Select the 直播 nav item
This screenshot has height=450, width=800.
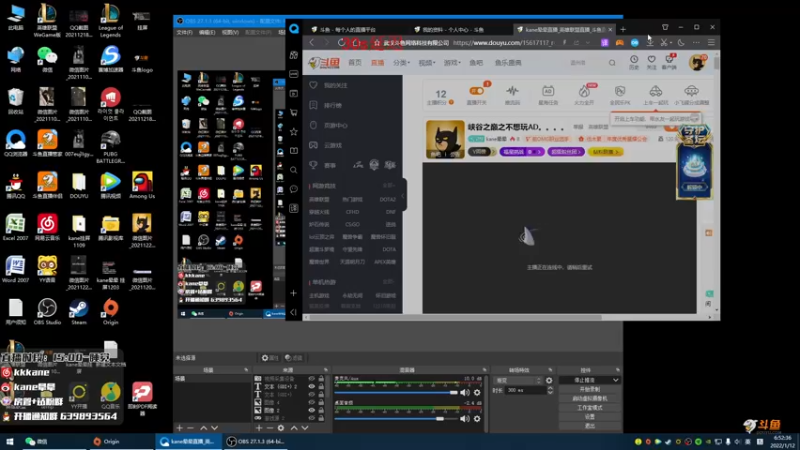pos(378,63)
